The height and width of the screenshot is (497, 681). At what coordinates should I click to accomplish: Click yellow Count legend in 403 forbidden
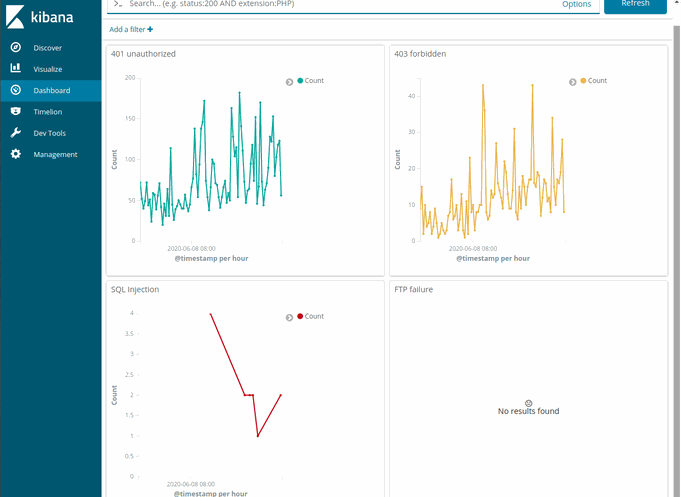pyautogui.click(x=594, y=80)
